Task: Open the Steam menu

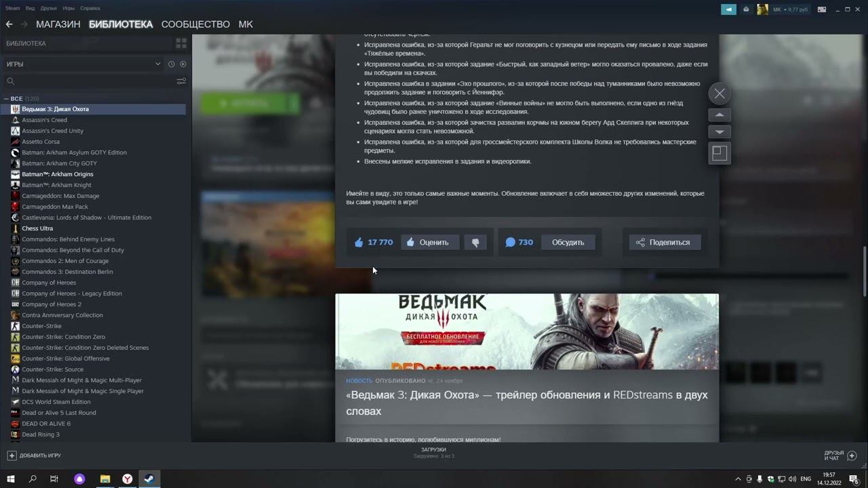Action: pyautogui.click(x=13, y=8)
